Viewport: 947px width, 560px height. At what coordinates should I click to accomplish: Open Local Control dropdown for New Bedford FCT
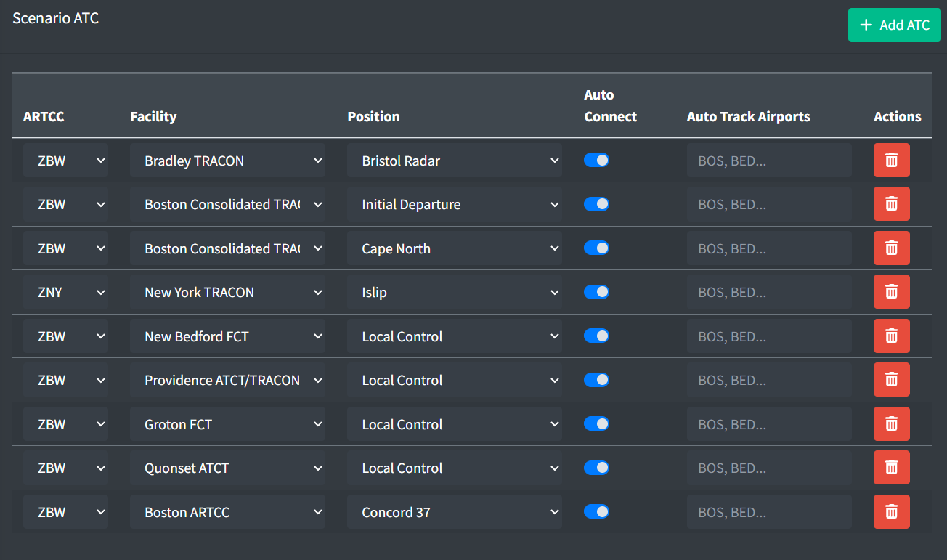[455, 336]
